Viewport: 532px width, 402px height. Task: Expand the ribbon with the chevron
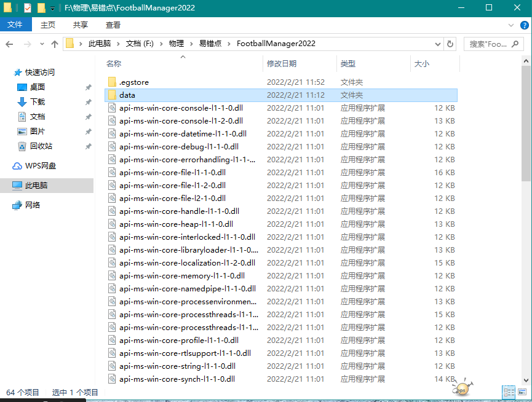tap(511, 25)
